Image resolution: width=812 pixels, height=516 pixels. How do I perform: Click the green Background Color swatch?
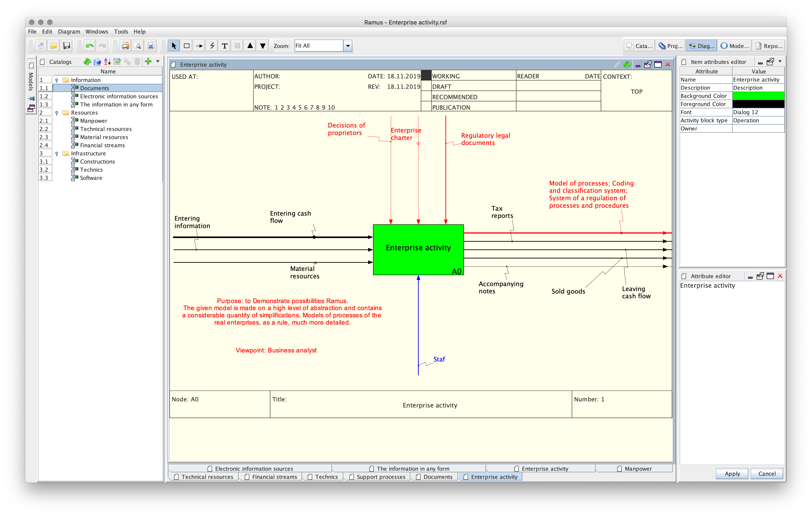(758, 96)
